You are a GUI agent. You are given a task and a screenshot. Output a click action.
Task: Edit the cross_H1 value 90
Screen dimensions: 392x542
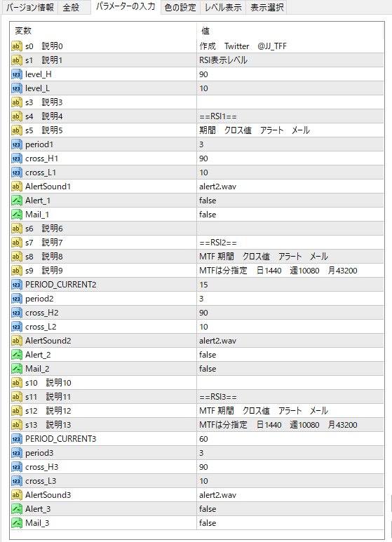[x=290, y=158]
